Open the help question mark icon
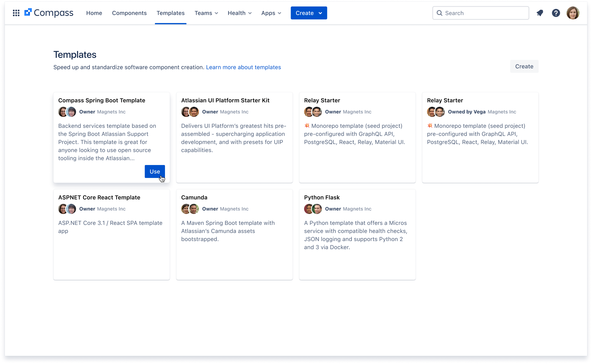The height and width of the screenshot is (364, 592). point(556,13)
